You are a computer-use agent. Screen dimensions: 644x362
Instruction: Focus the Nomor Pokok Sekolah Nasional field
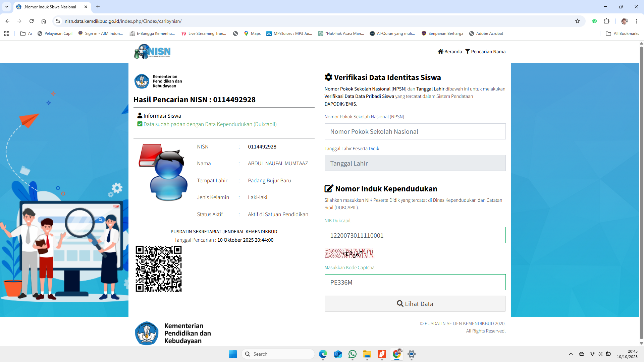[x=415, y=131]
